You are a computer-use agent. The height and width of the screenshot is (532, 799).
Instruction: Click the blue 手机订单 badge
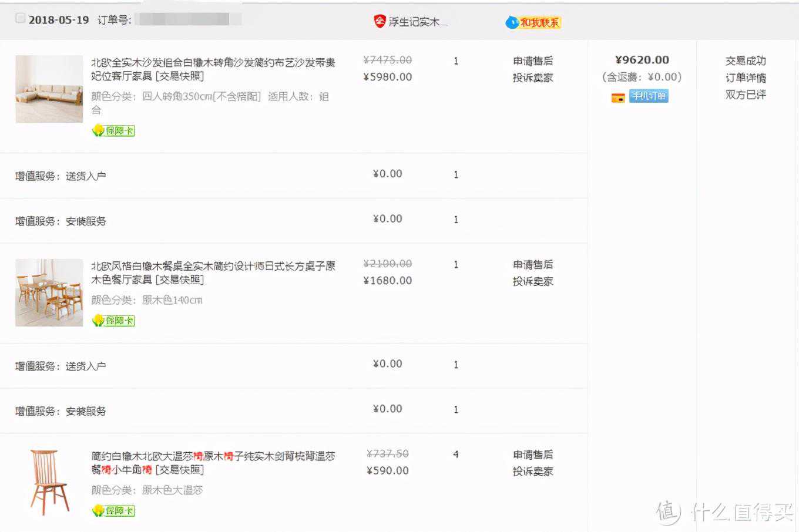pos(649,96)
